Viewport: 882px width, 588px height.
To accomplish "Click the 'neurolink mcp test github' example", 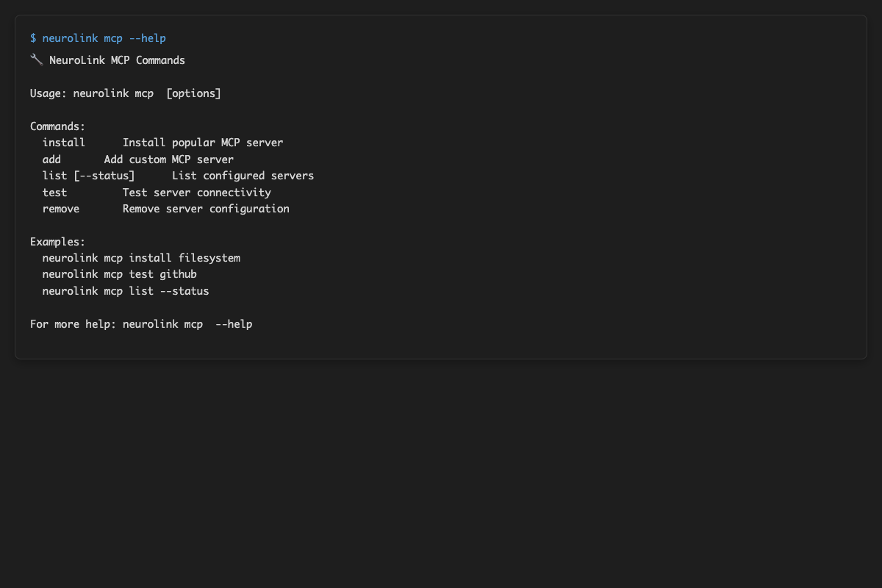I will click(120, 274).
